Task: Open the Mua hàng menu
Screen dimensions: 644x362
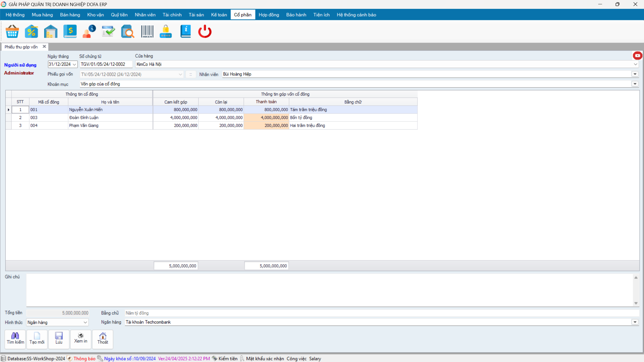Action: (x=42, y=15)
